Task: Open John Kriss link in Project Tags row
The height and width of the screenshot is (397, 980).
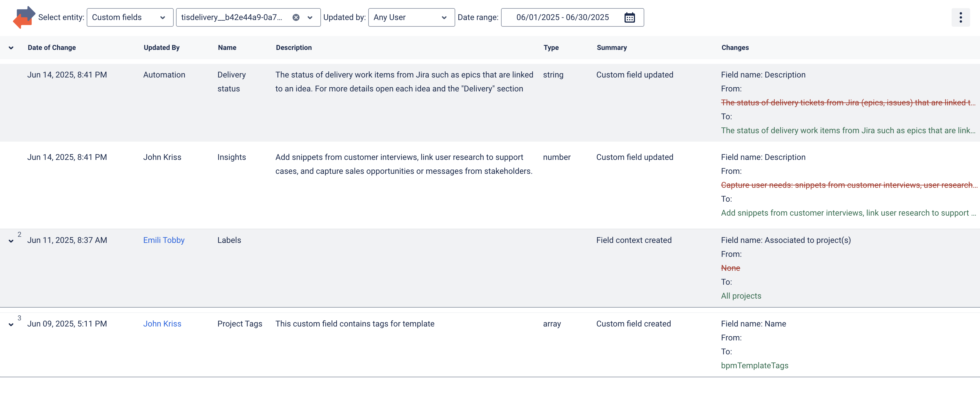Action: coord(162,324)
